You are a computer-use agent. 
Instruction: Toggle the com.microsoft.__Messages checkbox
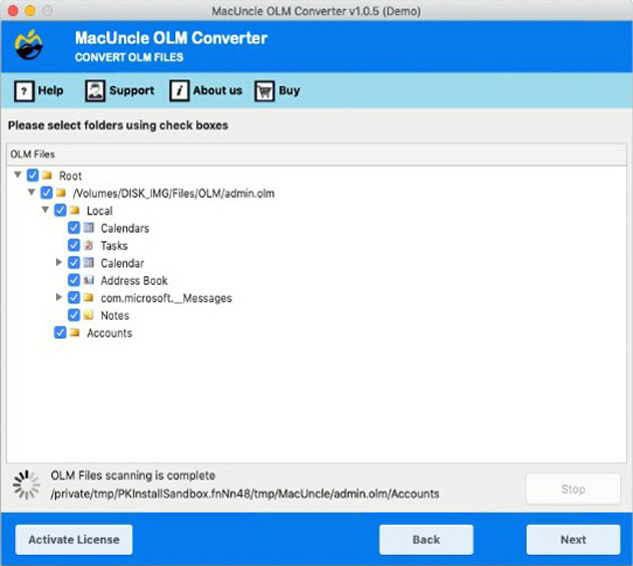[x=74, y=298]
